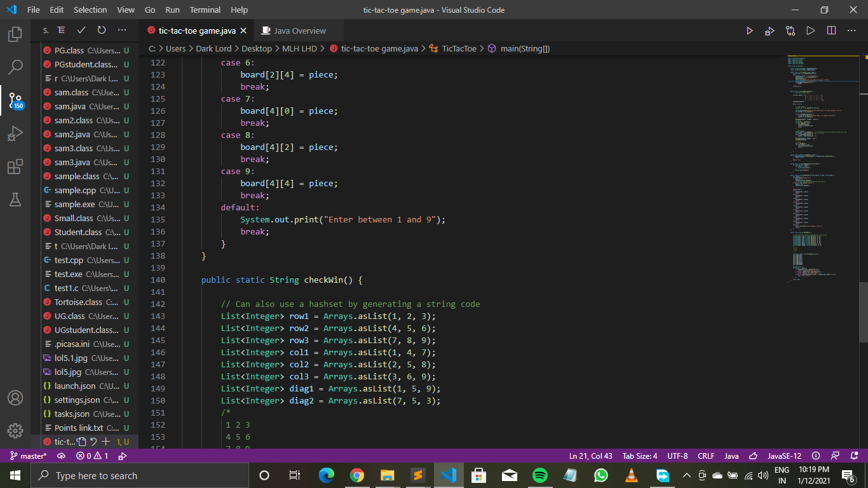The width and height of the screenshot is (868, 488).
Task: Open the Testing beaker view
Action: (x=15, y=200)
